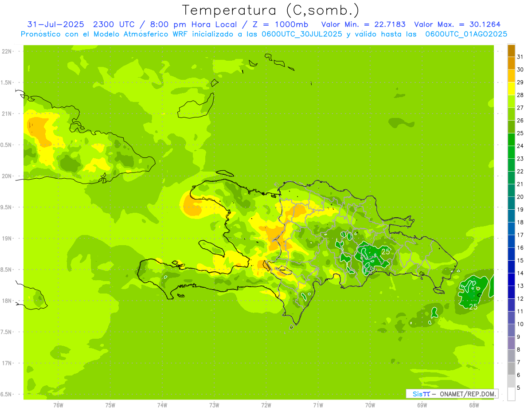
Task: Click the '22N' latitude label
Action: (x=7, y=51)
